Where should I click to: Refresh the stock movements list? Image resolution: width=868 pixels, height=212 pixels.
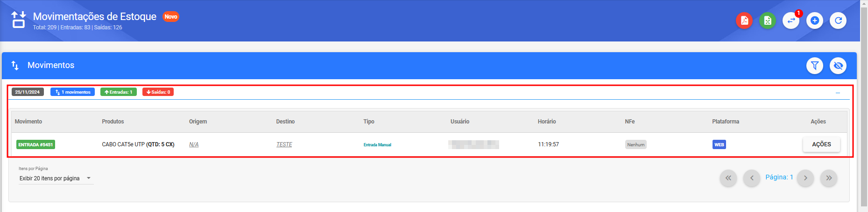point(838,21)
